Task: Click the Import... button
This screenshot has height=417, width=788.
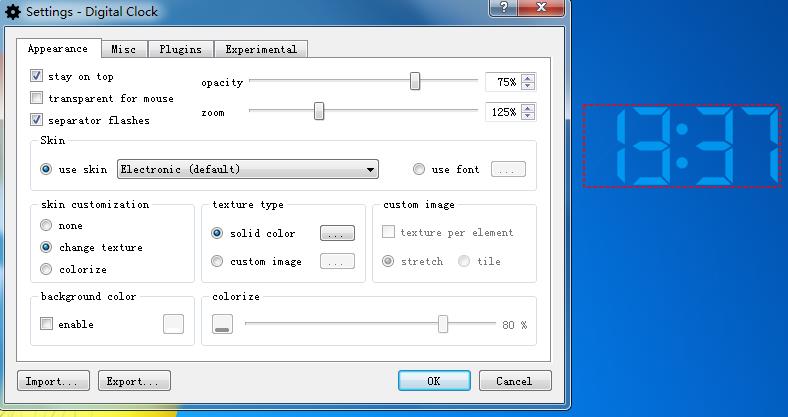Action: 53,381
